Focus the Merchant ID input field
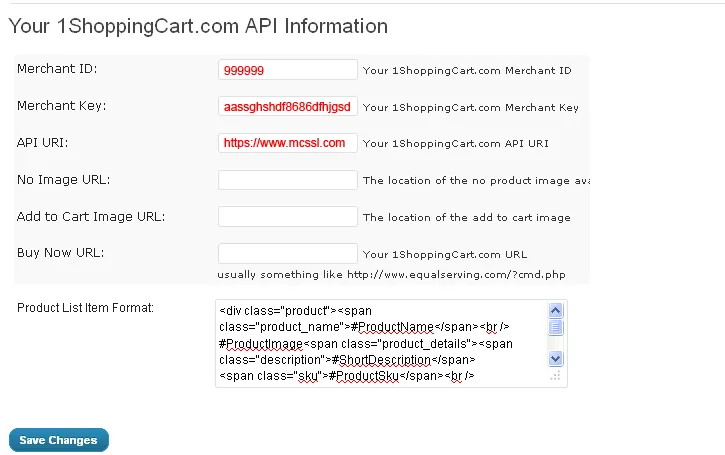This screenshot has width=725, height=455. (288, 70)
